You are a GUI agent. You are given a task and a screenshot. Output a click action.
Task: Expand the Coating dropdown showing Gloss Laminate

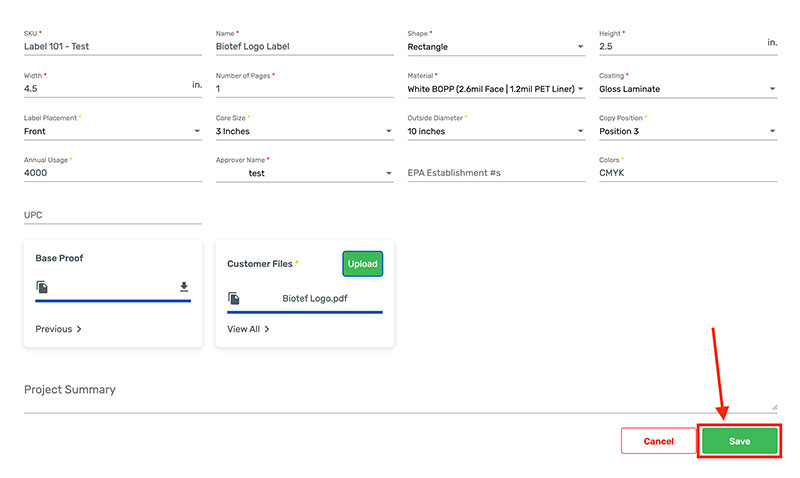[688, 89]
